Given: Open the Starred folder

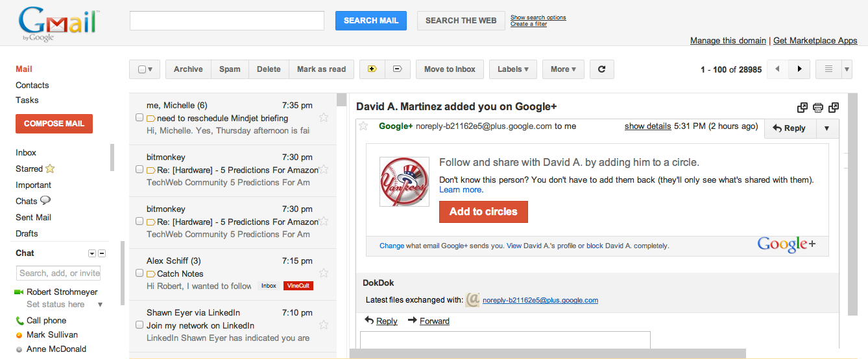Looking at the screenshot, I should (29, 168).
